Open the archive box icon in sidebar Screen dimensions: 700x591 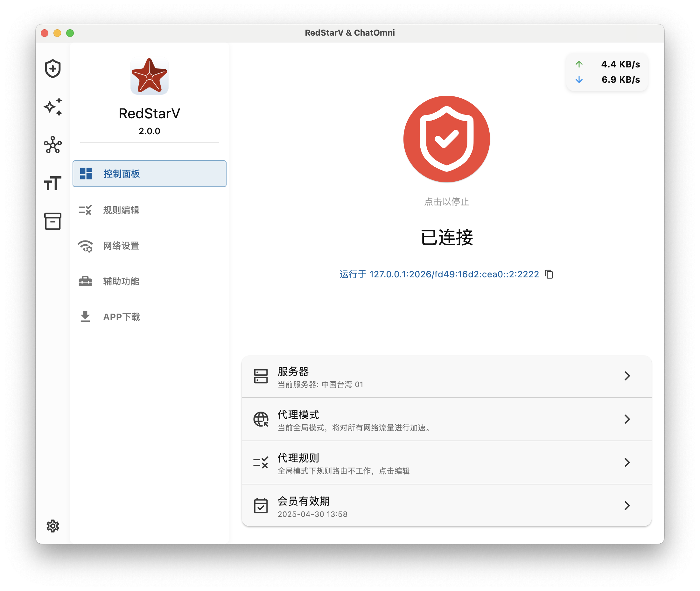[52, 221]
